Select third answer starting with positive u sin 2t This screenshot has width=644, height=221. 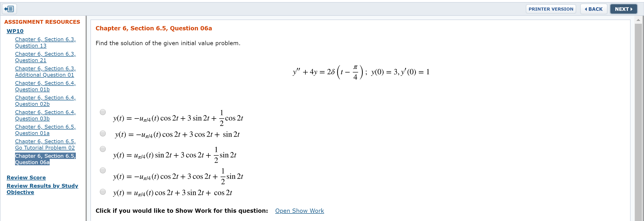(103, 149)
